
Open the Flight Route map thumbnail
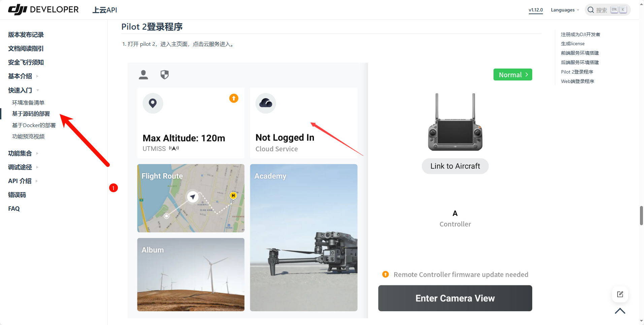[x=191, y=198]
